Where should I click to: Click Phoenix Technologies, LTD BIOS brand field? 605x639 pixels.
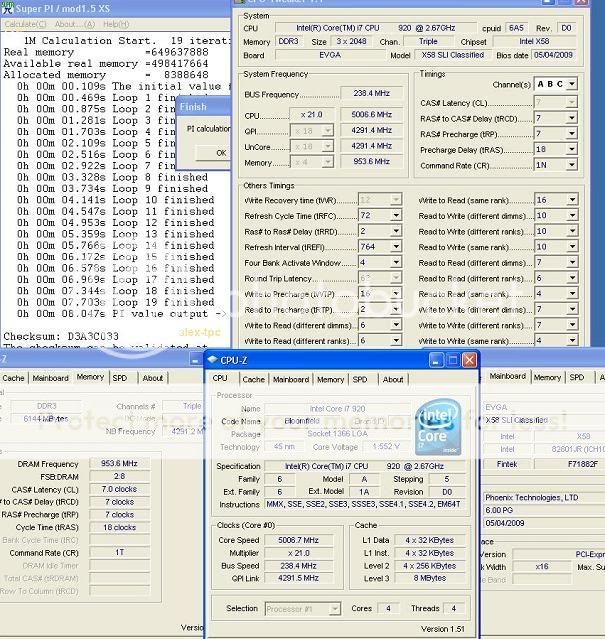(x=544, y=498)
